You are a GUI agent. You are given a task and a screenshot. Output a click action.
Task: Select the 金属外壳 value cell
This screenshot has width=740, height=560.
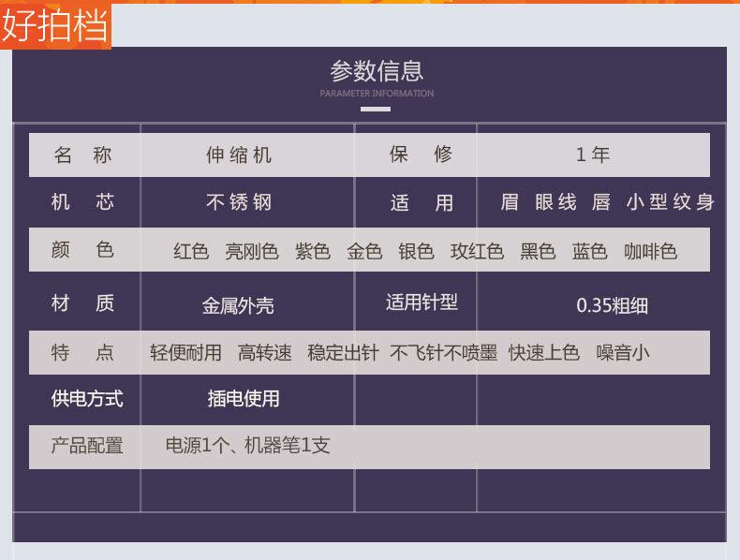pos(238,305)
